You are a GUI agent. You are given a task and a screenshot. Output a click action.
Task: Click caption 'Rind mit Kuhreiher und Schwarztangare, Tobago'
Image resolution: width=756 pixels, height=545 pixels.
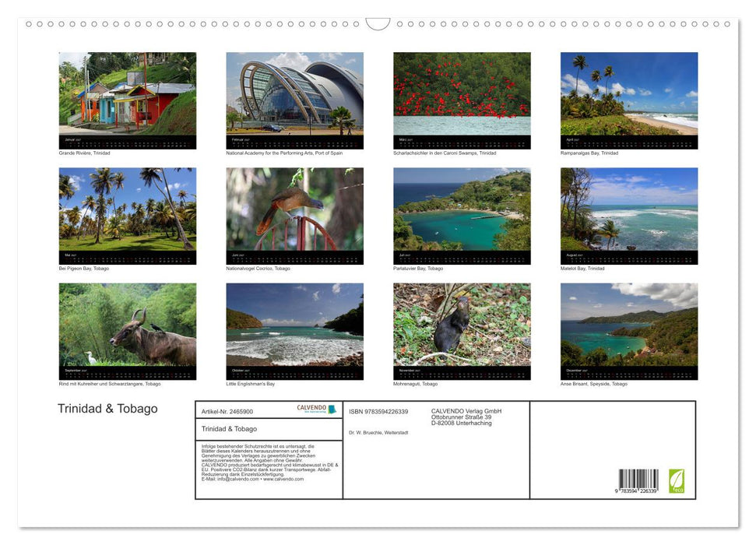tap(110, 384)
